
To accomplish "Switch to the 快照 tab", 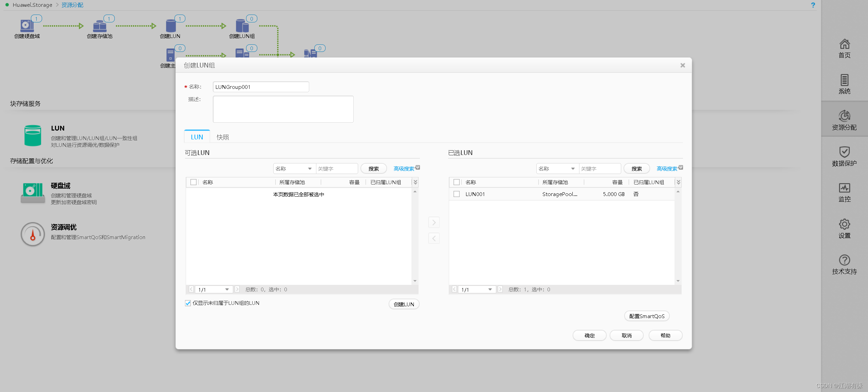I will pyautogui.click(x=223, y=137).
